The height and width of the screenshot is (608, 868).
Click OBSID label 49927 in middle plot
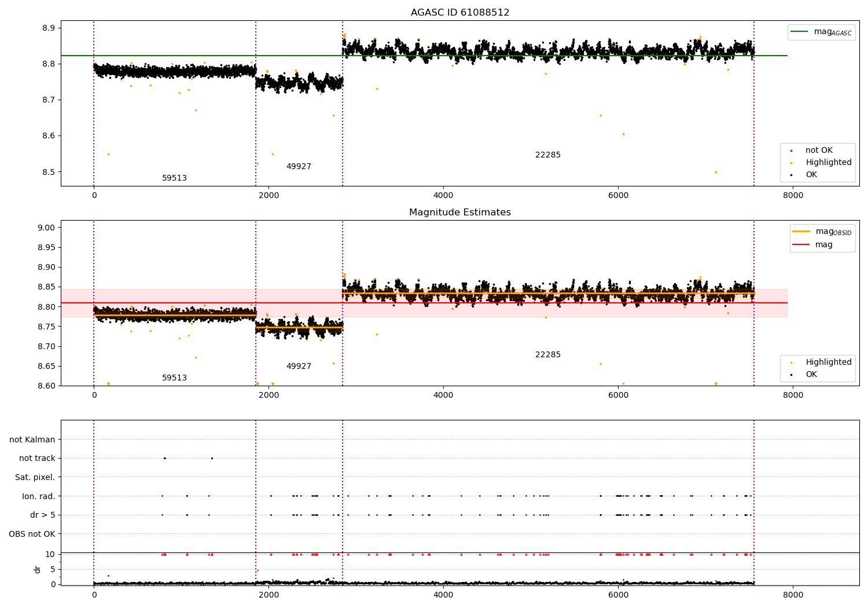point(299,367)
